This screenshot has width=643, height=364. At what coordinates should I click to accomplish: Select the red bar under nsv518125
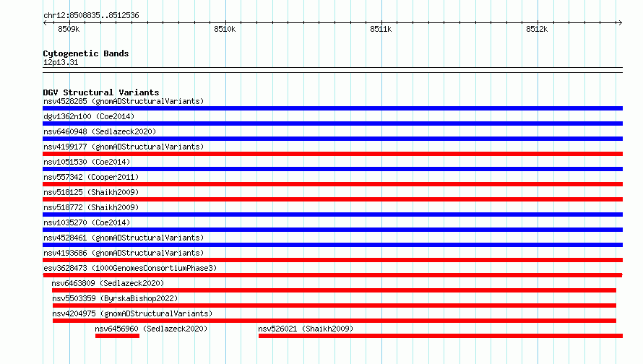[x=332, y=199]
